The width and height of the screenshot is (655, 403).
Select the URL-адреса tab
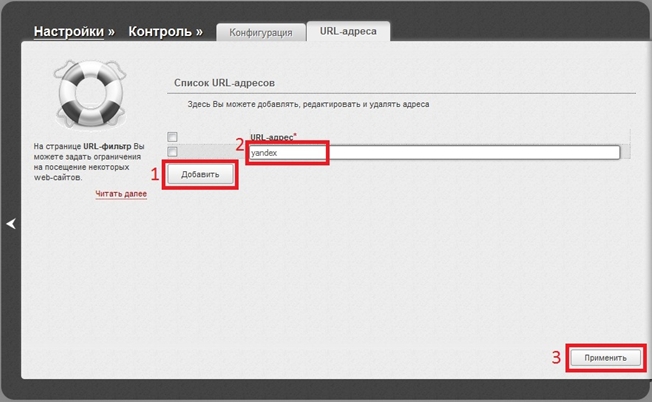pyautogui.click(x=347, y=32)
